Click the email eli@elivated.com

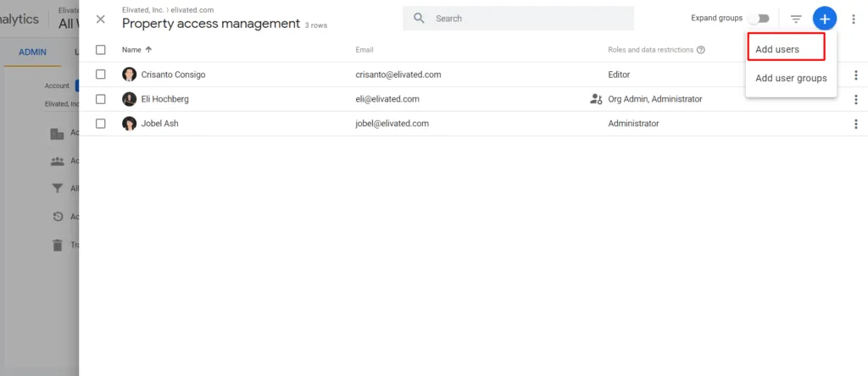click(387, 100)
